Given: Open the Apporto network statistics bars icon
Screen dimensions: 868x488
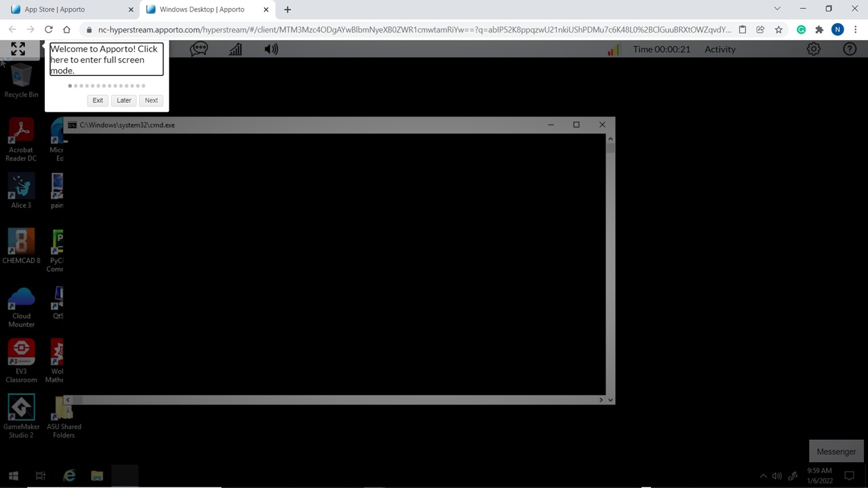Looking at the screenshot, I should tap(235, 49).
